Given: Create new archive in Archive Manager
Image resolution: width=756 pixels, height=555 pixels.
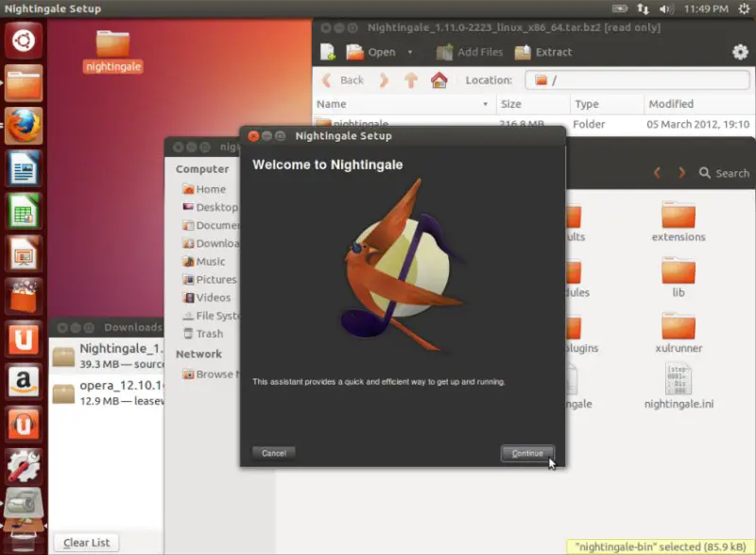Looking at the screenshot, I should pyautogui.click(x=328, y=52).
